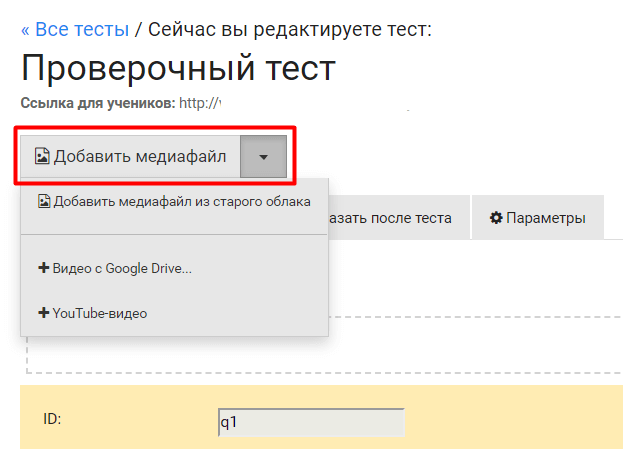
Task: Click the student link URL starting with http
Action: pyautogui.click(x=200, y=103)
